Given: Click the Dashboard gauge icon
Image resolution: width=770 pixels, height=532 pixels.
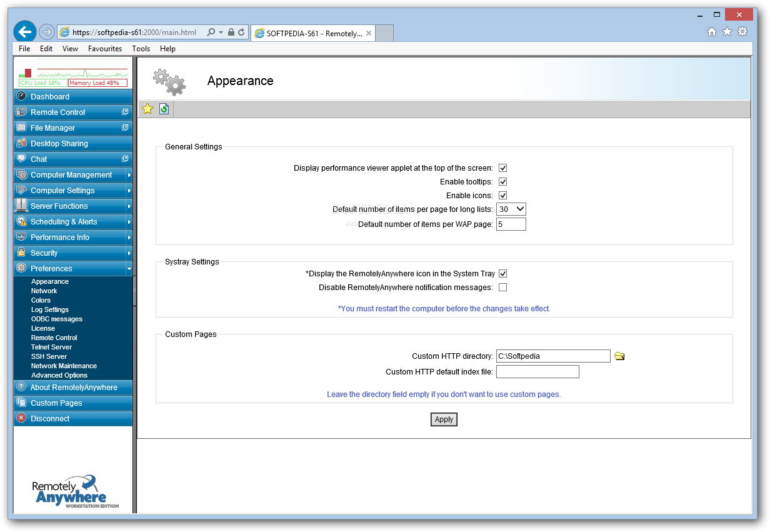Looking at the screenshot, I should [x=21, y=96].
